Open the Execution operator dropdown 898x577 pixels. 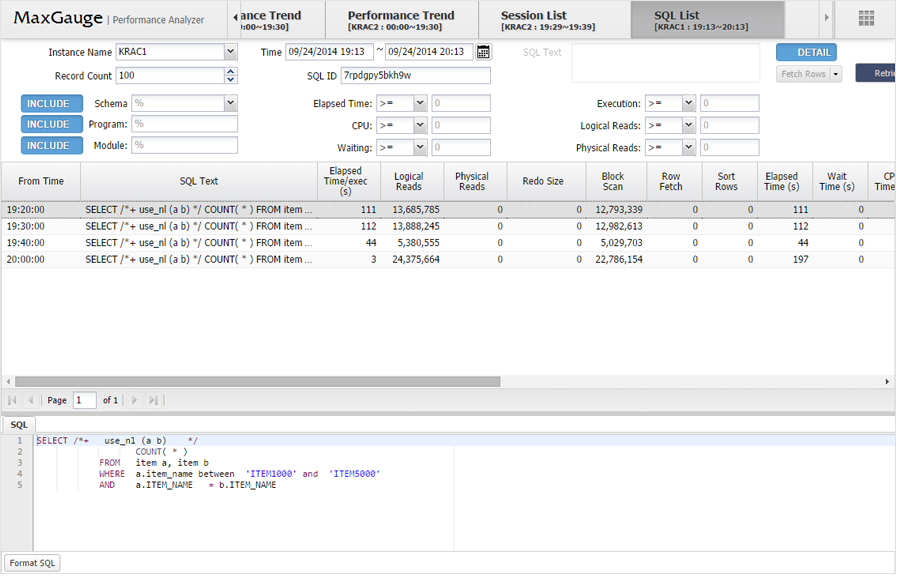click(688, 104)
